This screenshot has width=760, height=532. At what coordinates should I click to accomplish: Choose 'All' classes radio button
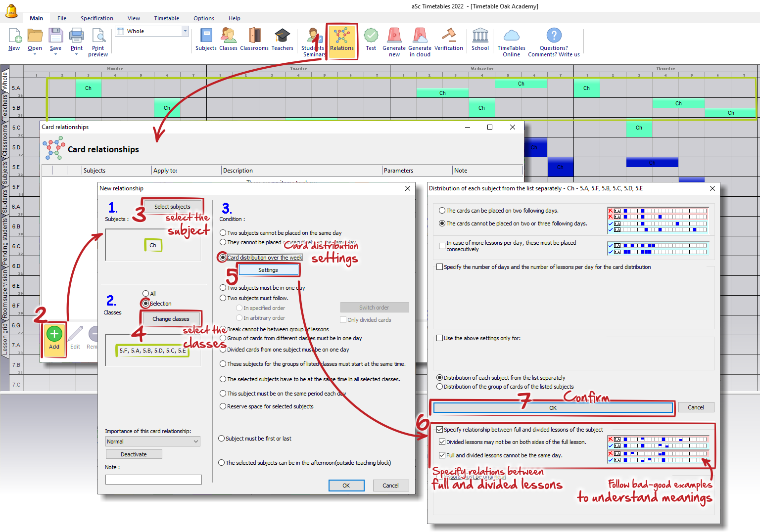(x=146, y=294)
